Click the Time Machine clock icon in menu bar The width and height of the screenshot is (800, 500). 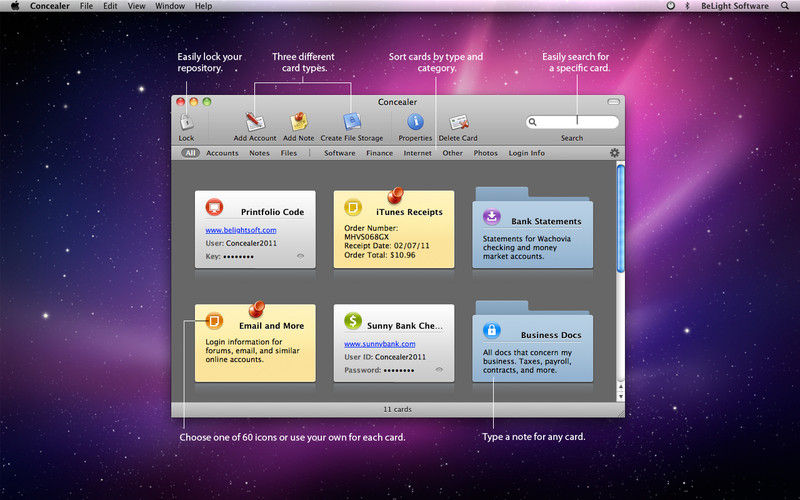tap(670, 6)
